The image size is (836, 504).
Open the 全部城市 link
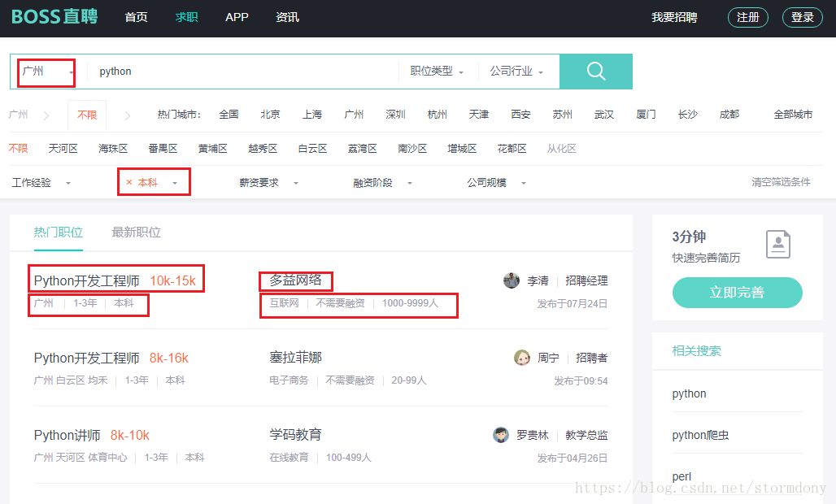click(x=794, y=115)
